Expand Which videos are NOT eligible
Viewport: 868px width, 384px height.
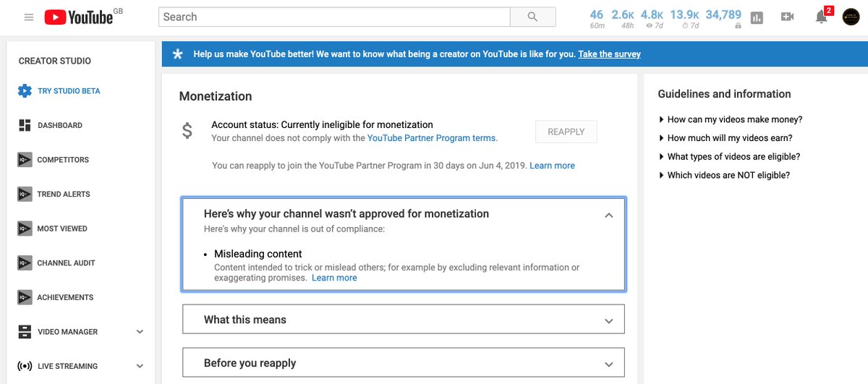[x=724, y=175]
